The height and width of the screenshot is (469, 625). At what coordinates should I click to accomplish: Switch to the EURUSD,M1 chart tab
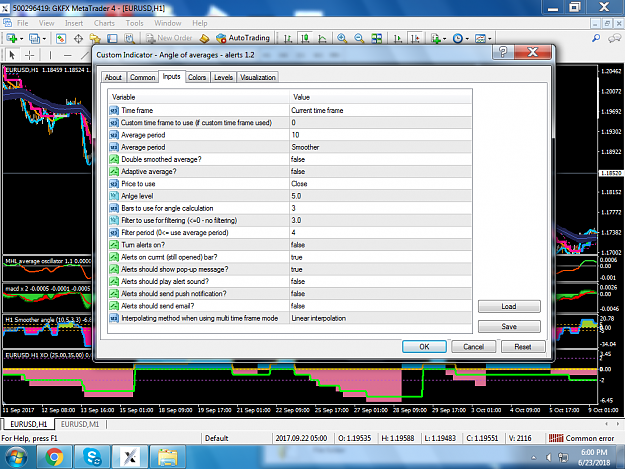coord(80,424)
